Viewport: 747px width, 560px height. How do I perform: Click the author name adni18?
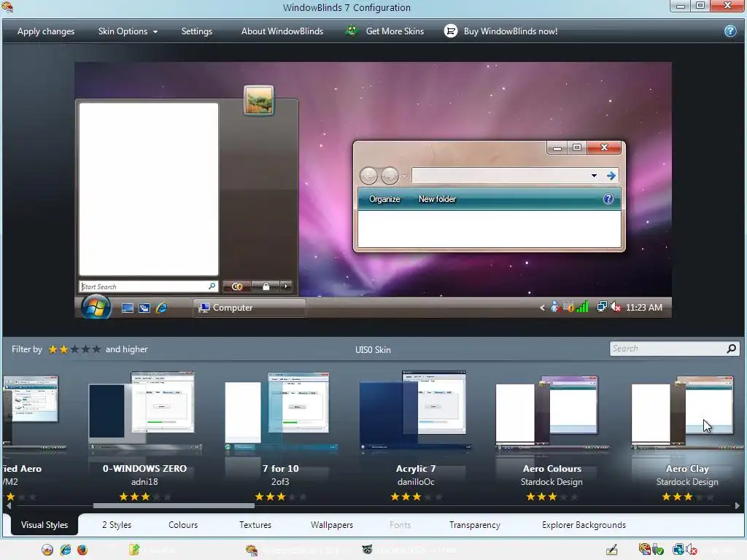tap(145, 482)
